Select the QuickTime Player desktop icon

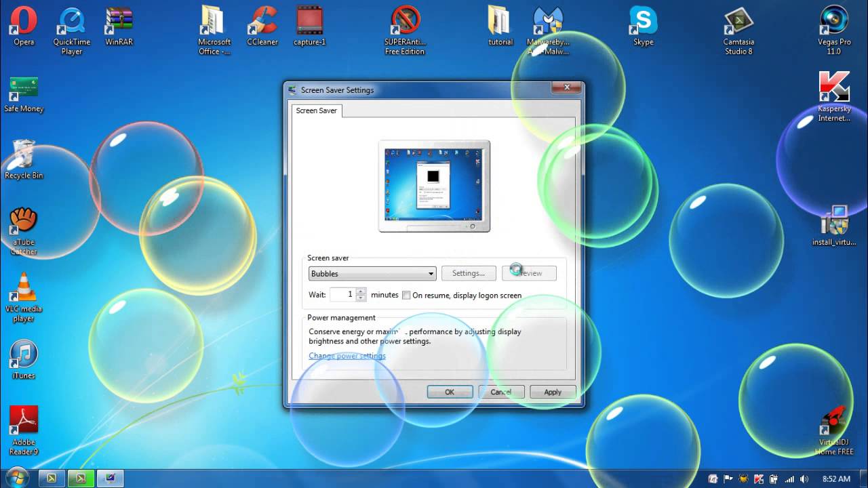[x=72, y=30]
